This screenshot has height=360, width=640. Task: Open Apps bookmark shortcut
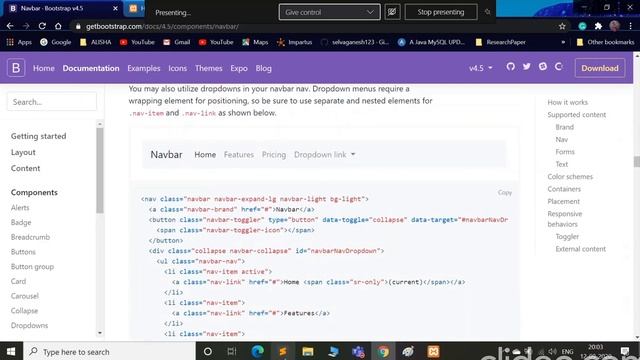[x=19, y=42]
